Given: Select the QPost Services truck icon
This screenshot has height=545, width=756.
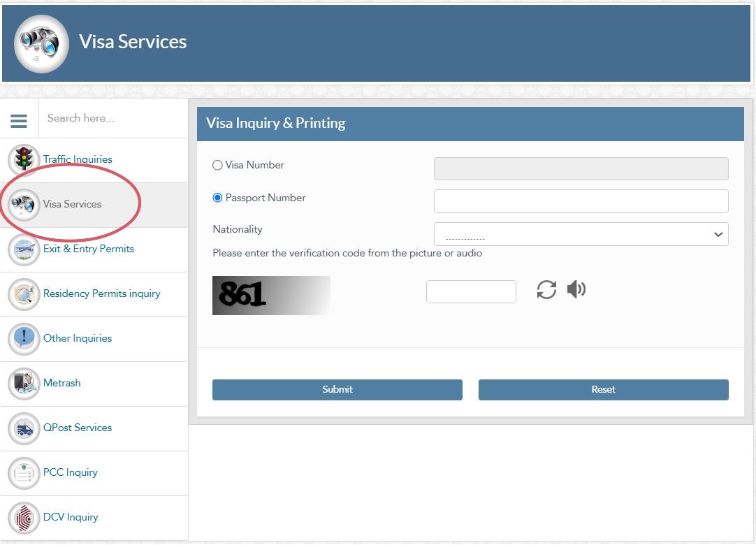Looking at the screenshot, I should tap(23, 428).
